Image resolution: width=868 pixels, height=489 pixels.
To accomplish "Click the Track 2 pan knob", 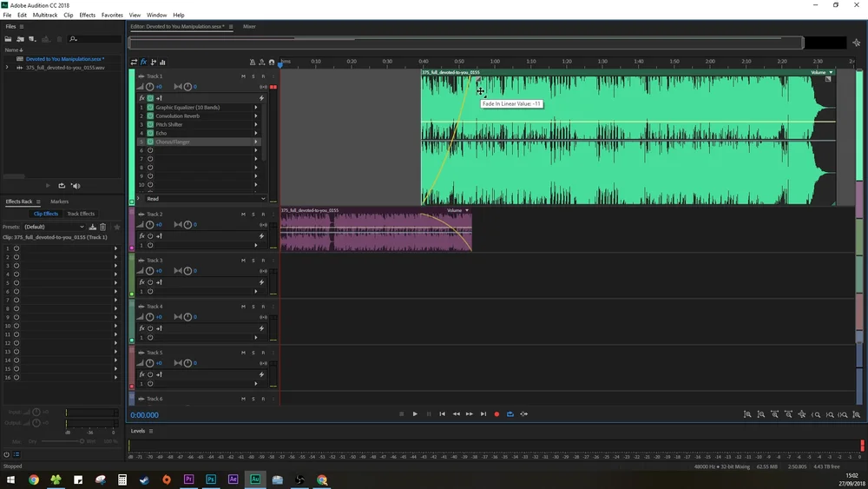I will pyautogui.click(x=187, y=224).
